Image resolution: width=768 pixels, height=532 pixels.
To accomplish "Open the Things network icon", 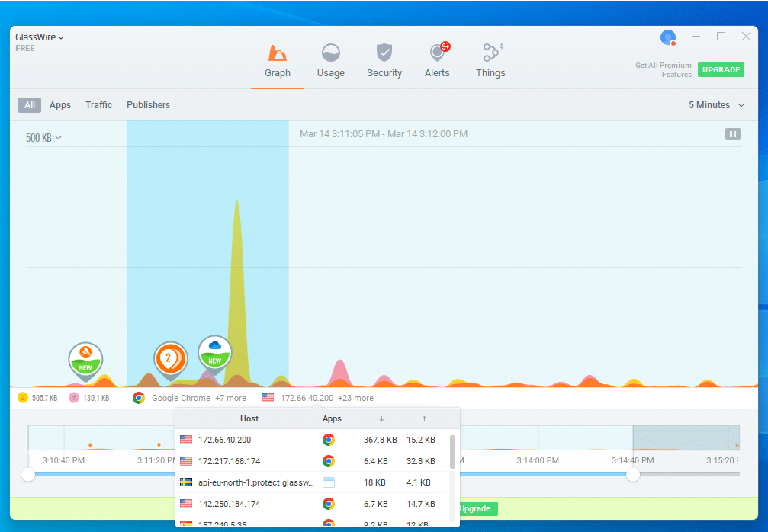I will 491,53.
